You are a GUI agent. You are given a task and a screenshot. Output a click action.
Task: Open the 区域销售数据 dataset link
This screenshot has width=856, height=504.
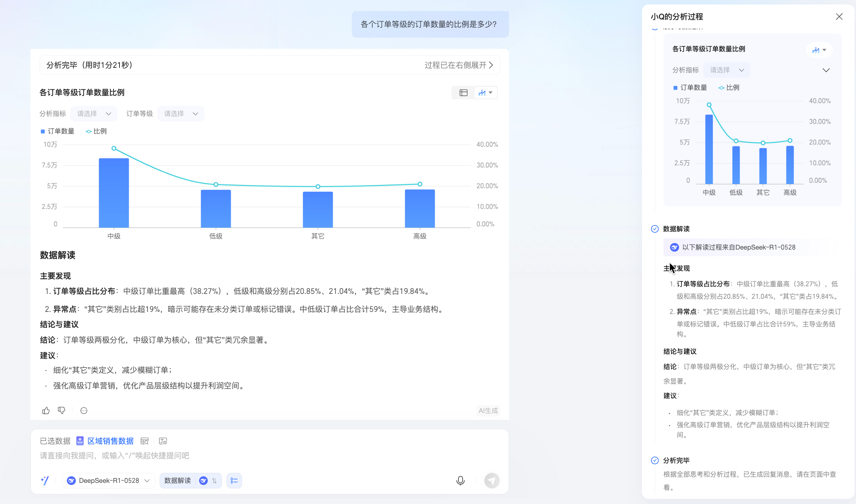[x=110, y=441]
